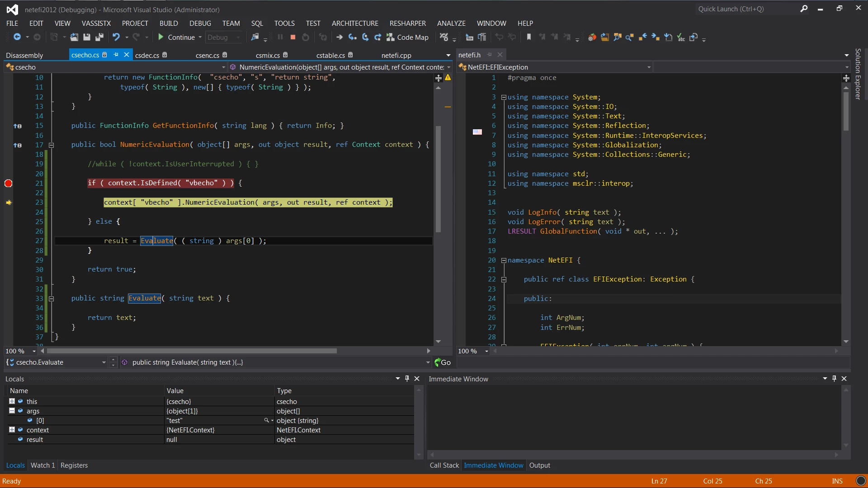Collapse the 'args' variable in Locals
The image size is (868, 488).
point(12,411)
